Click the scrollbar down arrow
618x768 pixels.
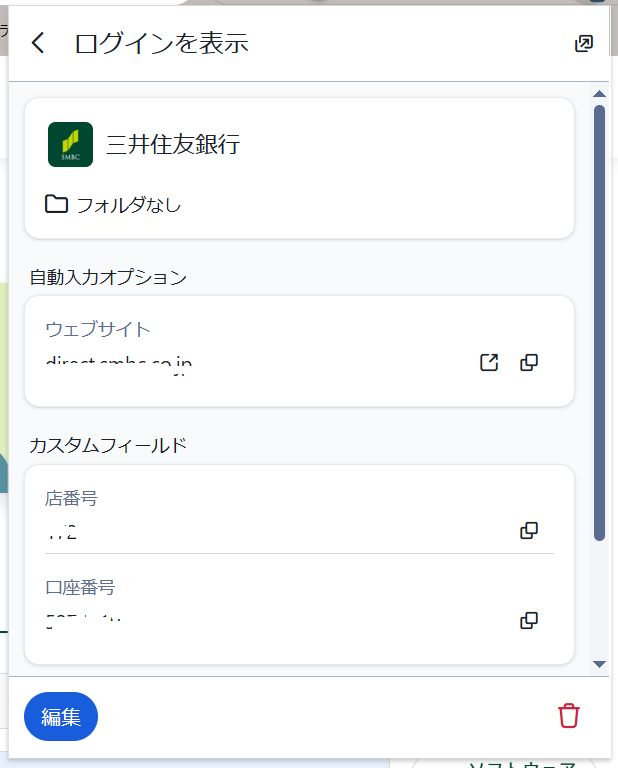600,663
